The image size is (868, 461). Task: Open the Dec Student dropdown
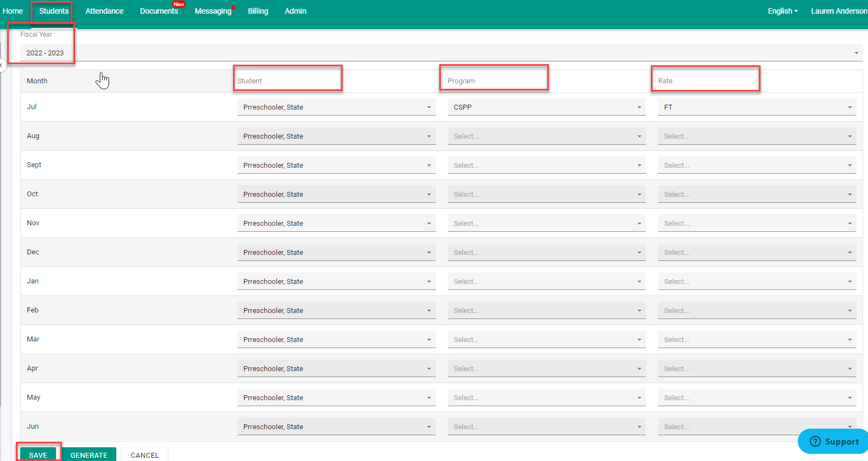click(336, 253)
